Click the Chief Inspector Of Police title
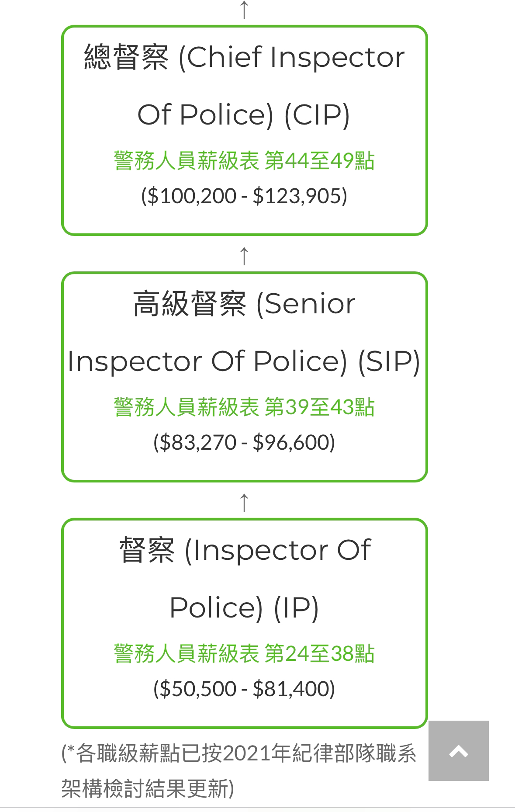 click(244, 86)
